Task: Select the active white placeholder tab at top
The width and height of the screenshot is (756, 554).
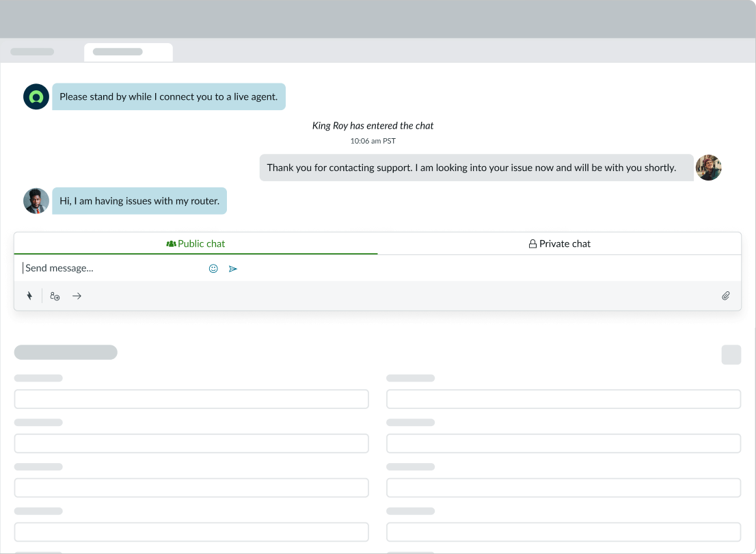Action: pyautogui.click(x=129, y=52)
